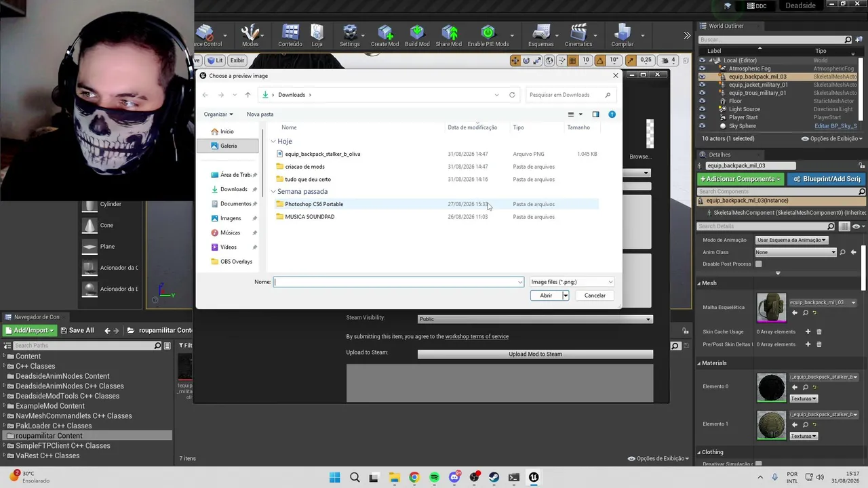This screenshot has width=868, height=488.
Task: Open Spotify from the taskbar
Action: (x=434, y=477)
